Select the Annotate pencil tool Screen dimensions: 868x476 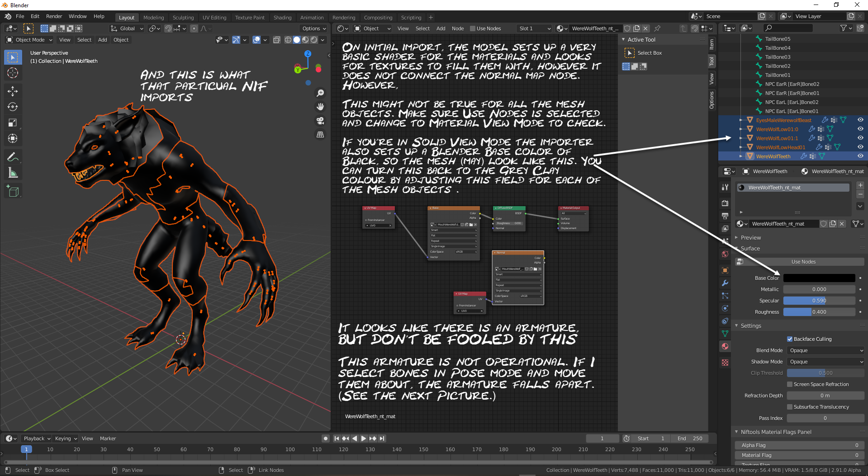[13, 157]
